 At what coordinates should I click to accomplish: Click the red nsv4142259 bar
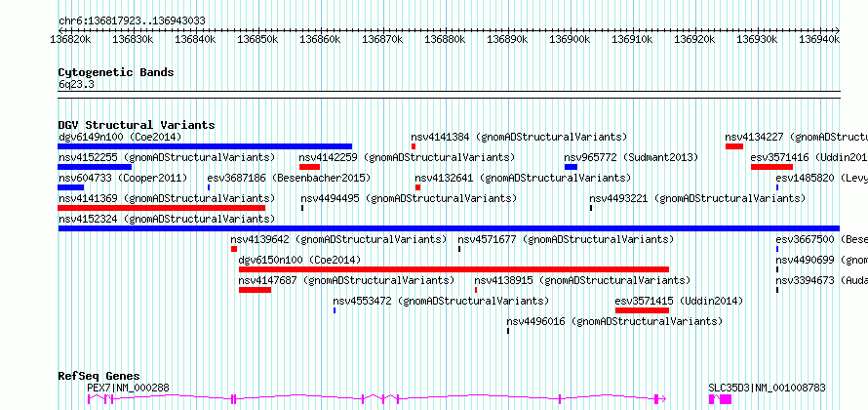point(309,167)
